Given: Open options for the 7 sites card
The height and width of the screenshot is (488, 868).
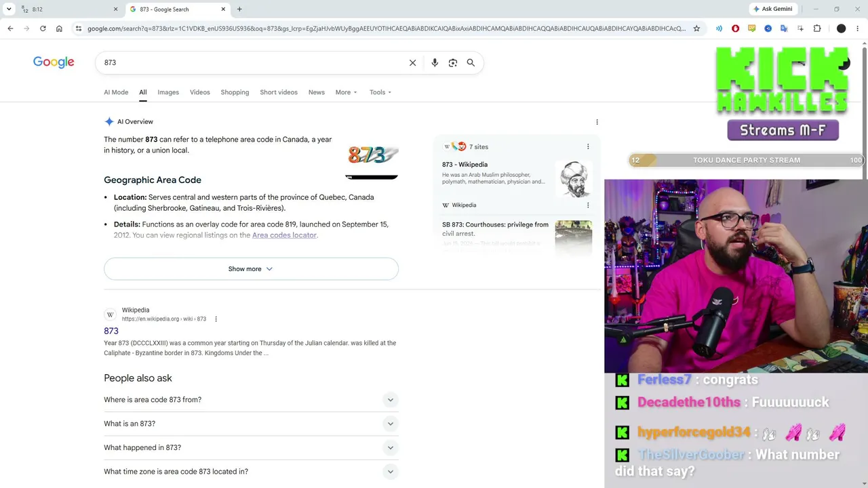Looking at the screenshot, I should coord(588,146).
